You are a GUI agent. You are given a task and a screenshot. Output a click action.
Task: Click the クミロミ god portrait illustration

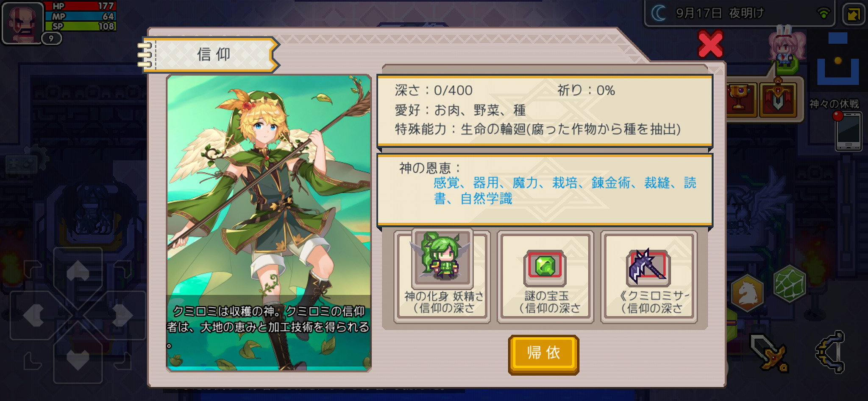[269, 223]
